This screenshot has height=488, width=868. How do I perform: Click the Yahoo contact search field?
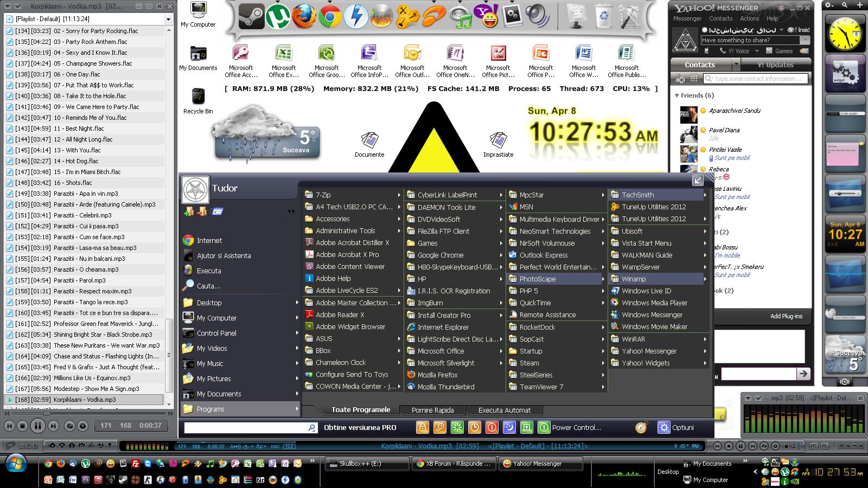click(x=755, y=79)
